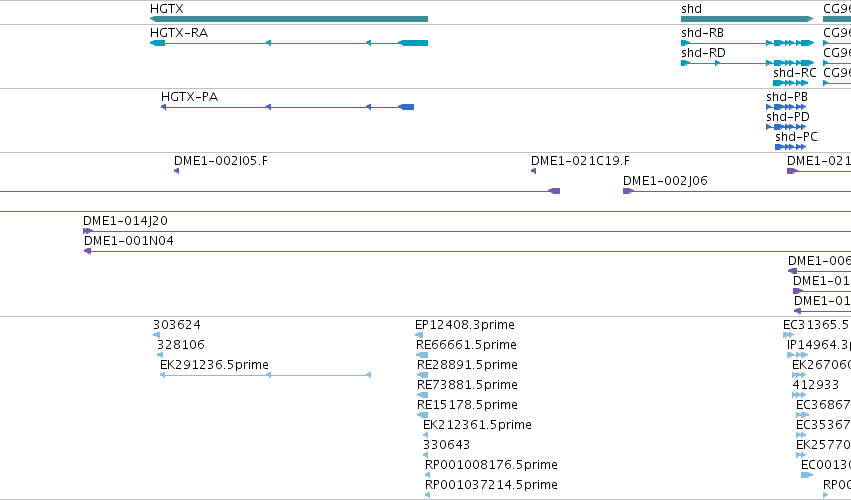Viewport: 851px width, 500px height.
Task: Click the HGTX-RA transcript feature
Action: pos(289,43)
